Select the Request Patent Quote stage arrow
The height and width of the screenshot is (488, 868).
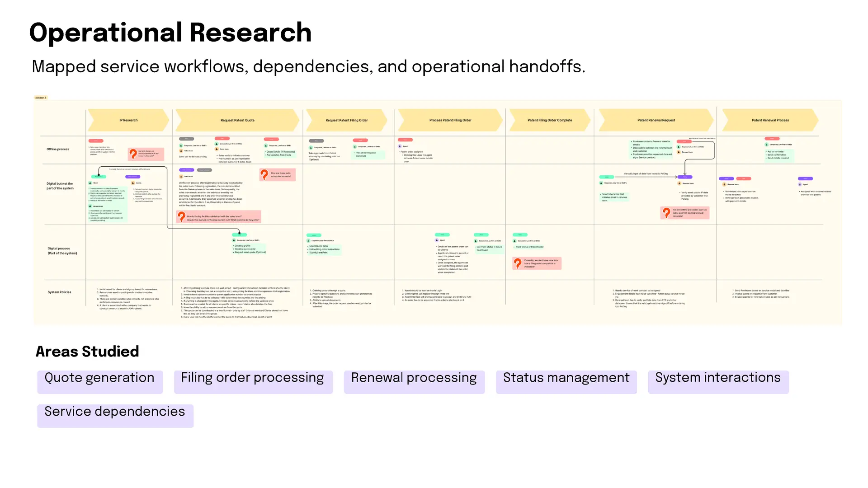237,120
